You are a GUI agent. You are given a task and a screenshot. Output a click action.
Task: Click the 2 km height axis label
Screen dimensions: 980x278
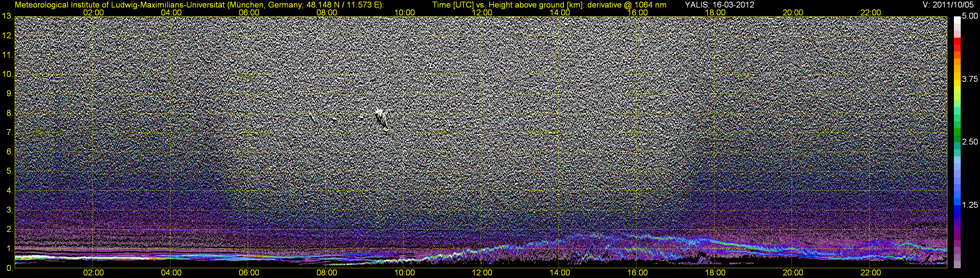pyautogui.click(x=9, y=229)
